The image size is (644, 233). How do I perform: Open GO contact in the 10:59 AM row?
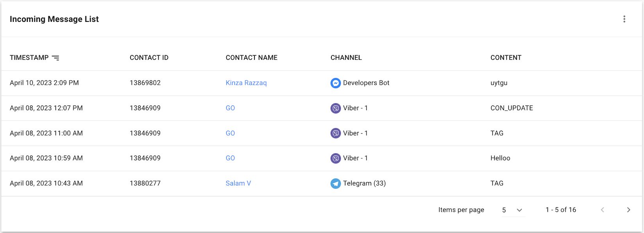tap(230, 158)
